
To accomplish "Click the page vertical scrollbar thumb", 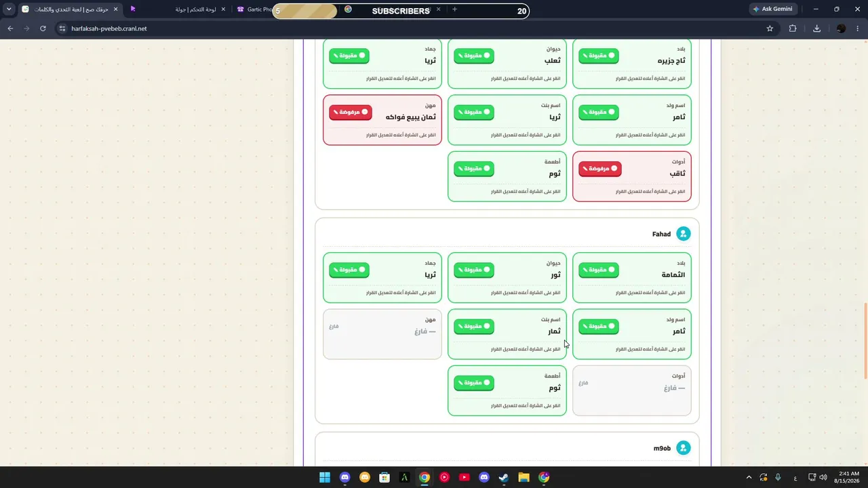I will [865, 342].
